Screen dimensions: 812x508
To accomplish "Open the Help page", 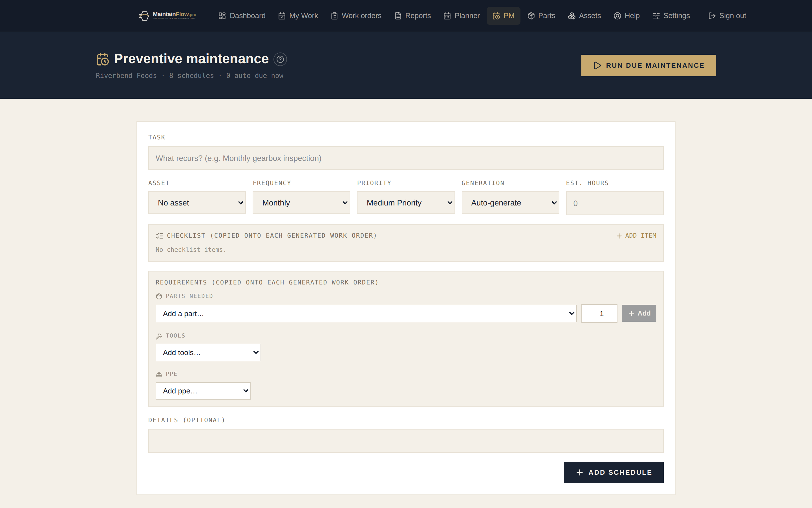I will tap(626, 16).
